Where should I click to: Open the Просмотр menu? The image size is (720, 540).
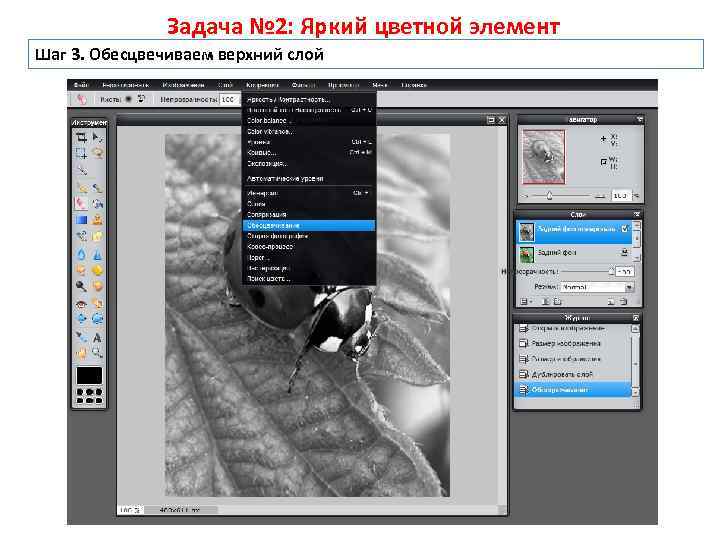pyautogui.click(x=343, y=84)
